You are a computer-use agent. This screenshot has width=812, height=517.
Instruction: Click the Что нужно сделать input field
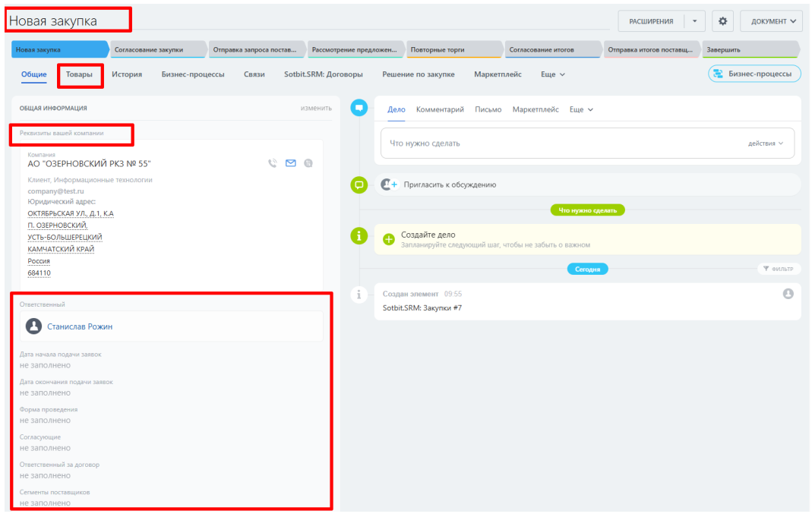[x=587, y=143]
